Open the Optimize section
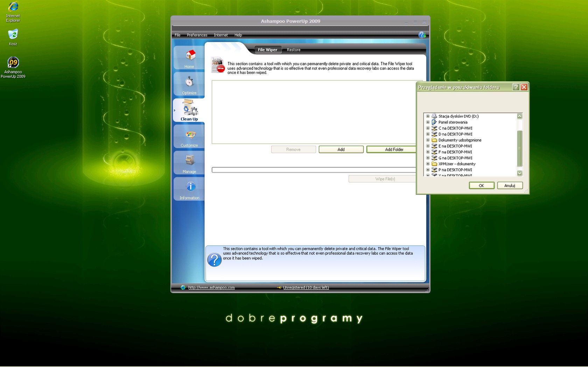The height and width of the screenshot is (367, 588). [x=189, y=84]
